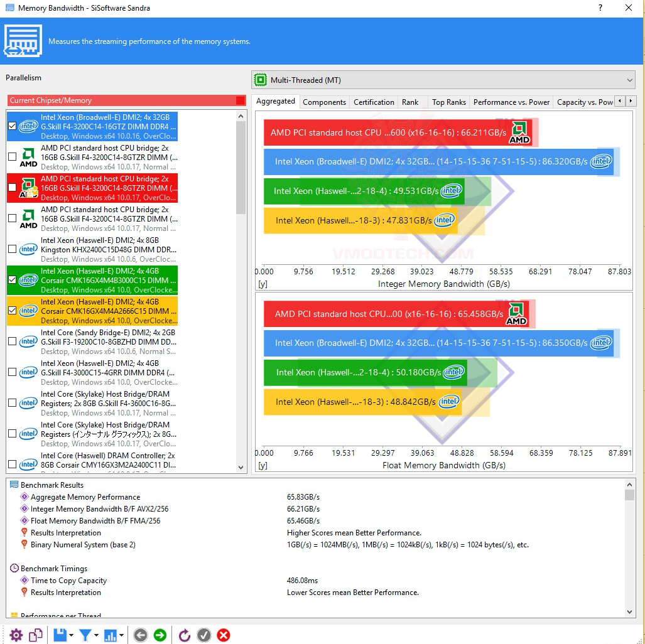Click the Results Interpretation bulb icon under Benchmark Results
The height and width of the screenshot is (644, 645).
coord(24,532)
